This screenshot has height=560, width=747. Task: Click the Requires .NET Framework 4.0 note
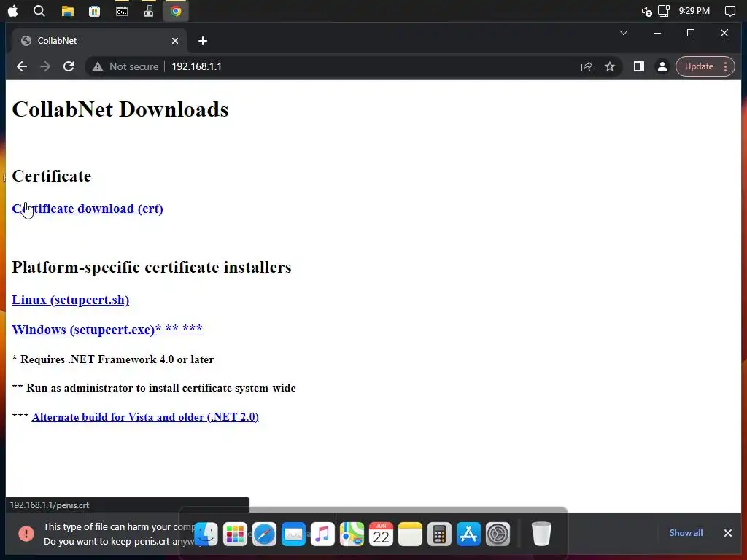(113, 359)
